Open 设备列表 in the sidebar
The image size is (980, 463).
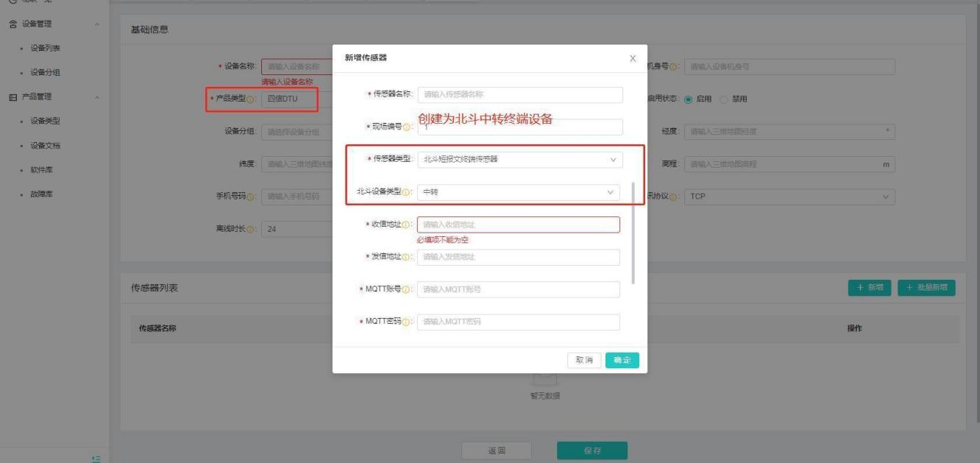coord(45,48)
